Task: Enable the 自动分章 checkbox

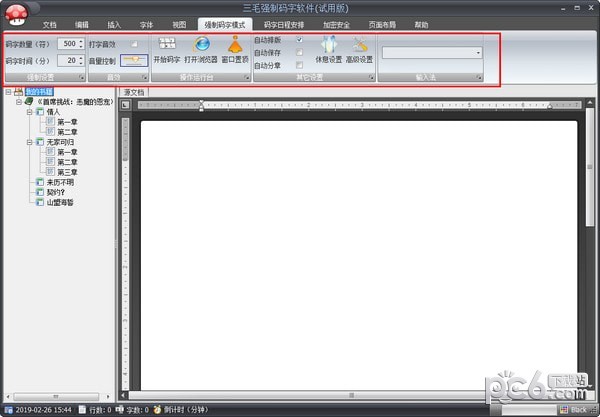Action: pos(300,65)
